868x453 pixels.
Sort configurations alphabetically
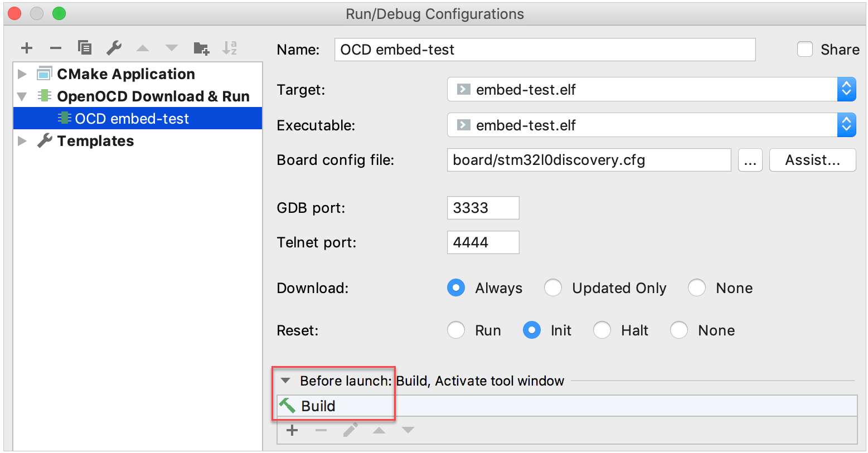coord(230,48)
